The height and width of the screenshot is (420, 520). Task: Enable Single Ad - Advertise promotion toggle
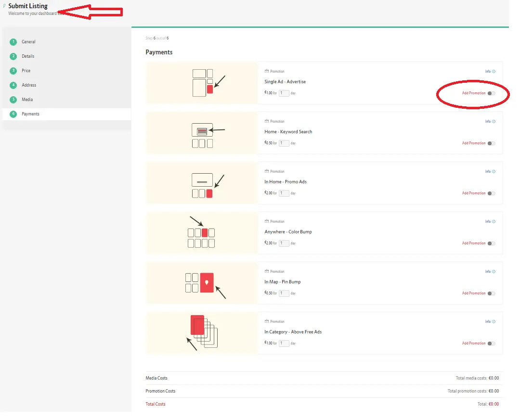491,93
